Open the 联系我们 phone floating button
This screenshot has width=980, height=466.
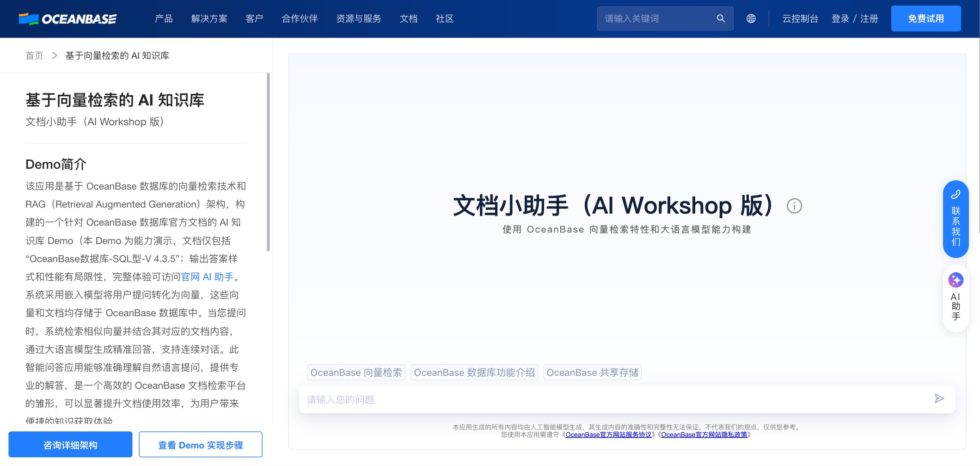pos(955,219)
